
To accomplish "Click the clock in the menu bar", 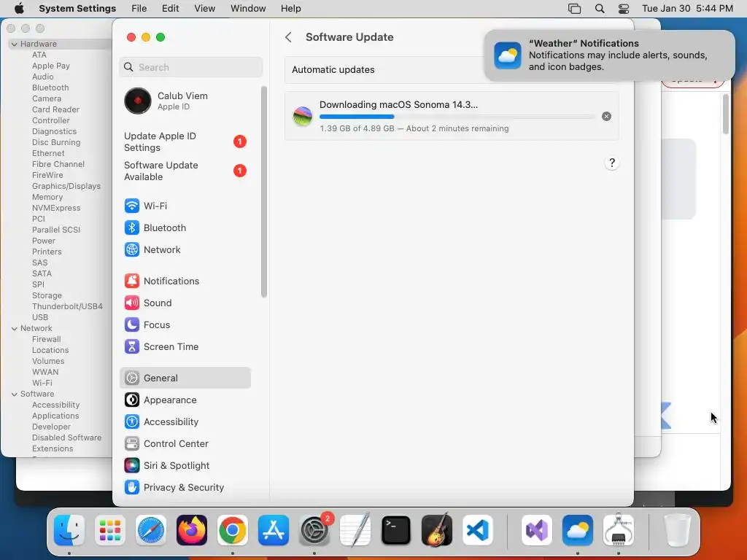I will point(687,9).
